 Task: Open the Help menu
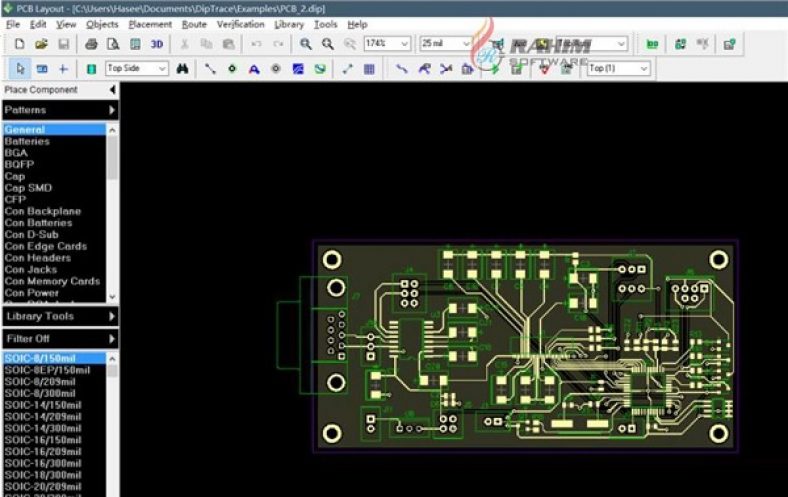click(x=357, y=24)
